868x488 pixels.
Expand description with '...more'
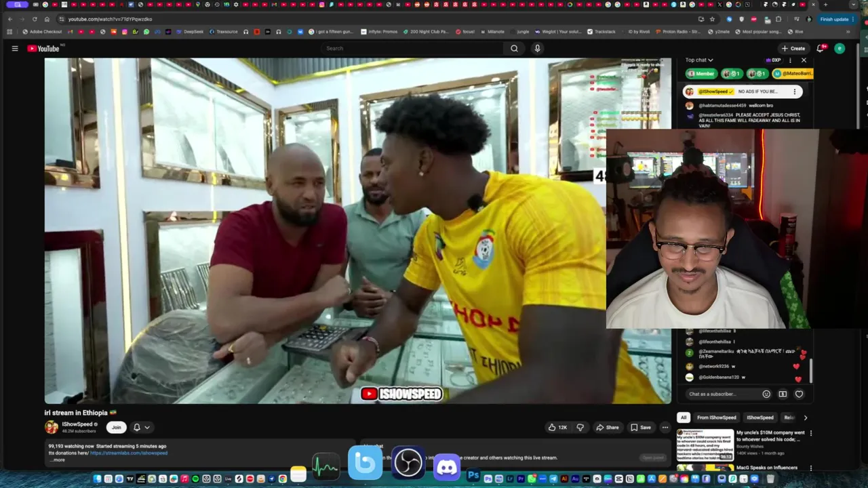click(58, 460)
